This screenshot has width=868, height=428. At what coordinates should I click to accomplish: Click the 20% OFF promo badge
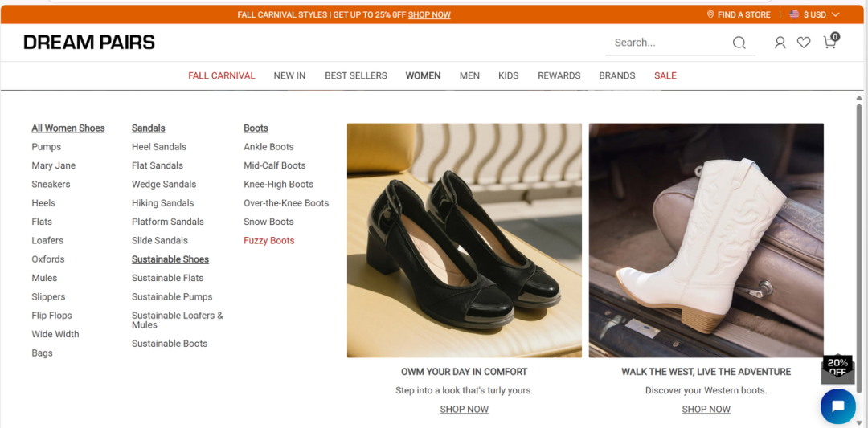(837, 368)
